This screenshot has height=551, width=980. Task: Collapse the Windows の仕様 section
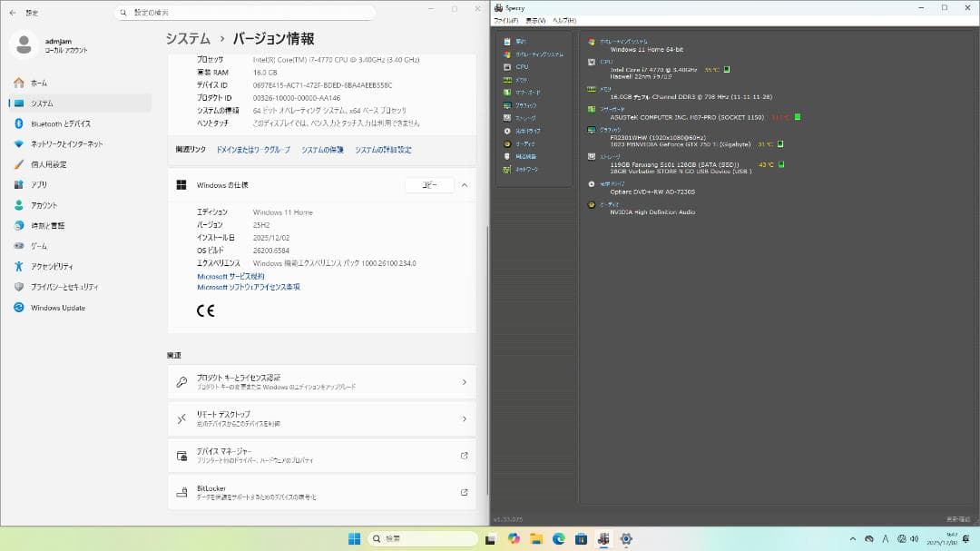462,185
